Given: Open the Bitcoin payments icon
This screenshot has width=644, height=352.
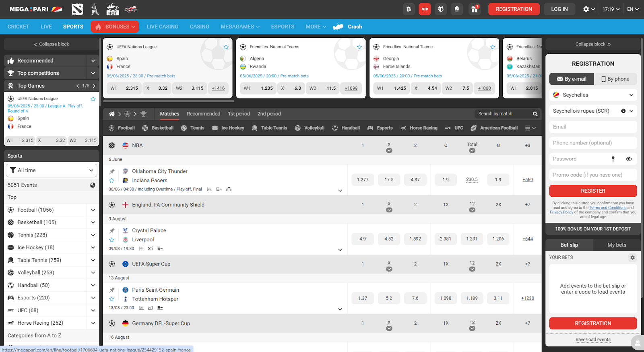Looking at the screenshot, I should (409, 9).
